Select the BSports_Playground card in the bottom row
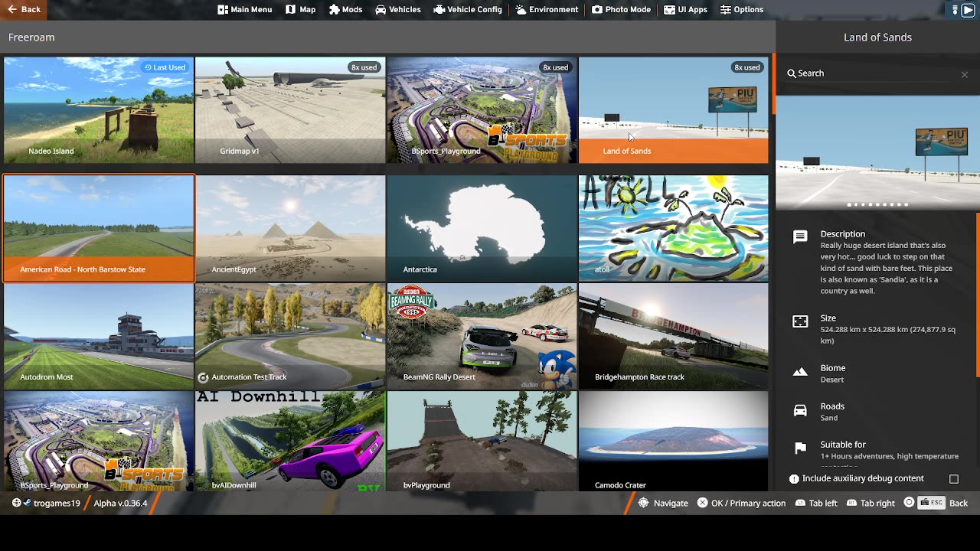This screenshot has height=551, width=980. coord(99,442)
